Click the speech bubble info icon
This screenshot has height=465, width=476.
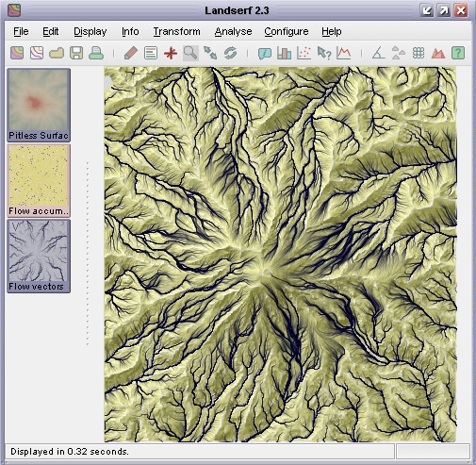click(265, 53)
